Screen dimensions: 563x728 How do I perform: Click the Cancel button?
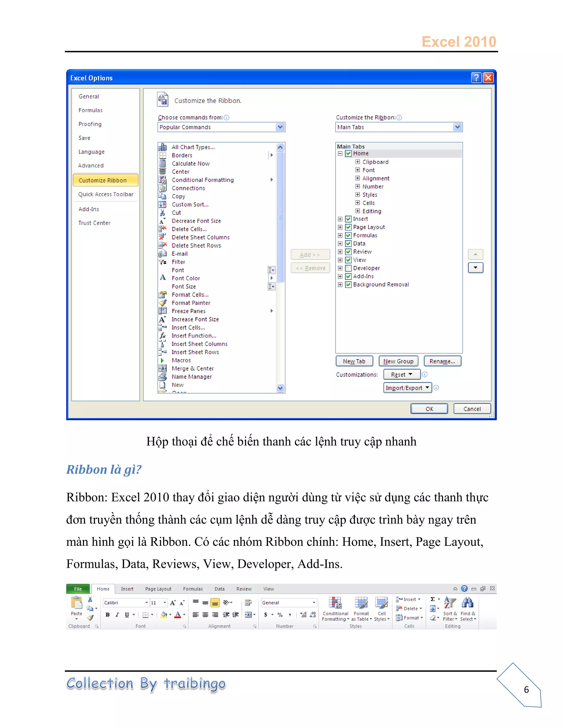472,409
